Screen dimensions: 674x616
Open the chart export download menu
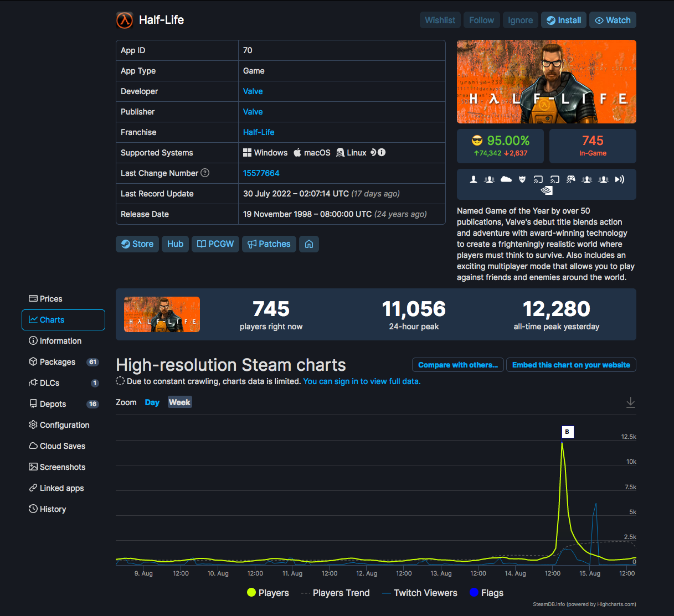pyautogui.click(x=631, y=402)
